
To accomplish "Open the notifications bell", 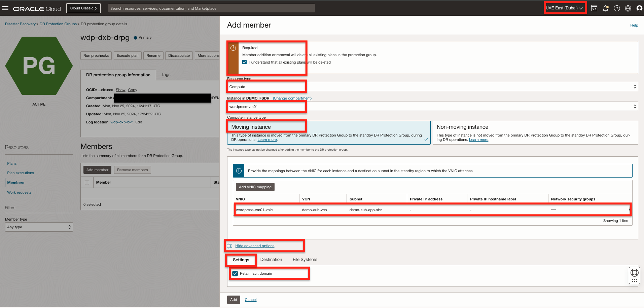I will click(x=606, y=8).
